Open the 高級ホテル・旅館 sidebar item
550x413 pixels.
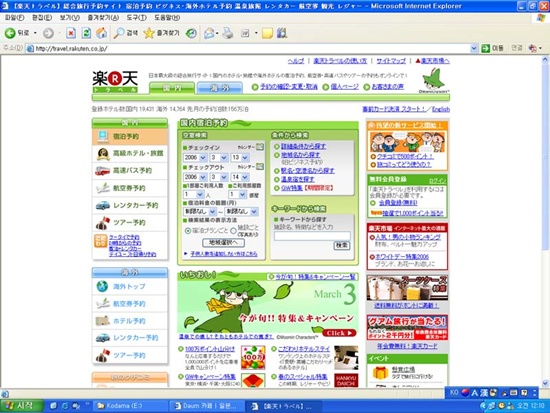coord(130,153)
